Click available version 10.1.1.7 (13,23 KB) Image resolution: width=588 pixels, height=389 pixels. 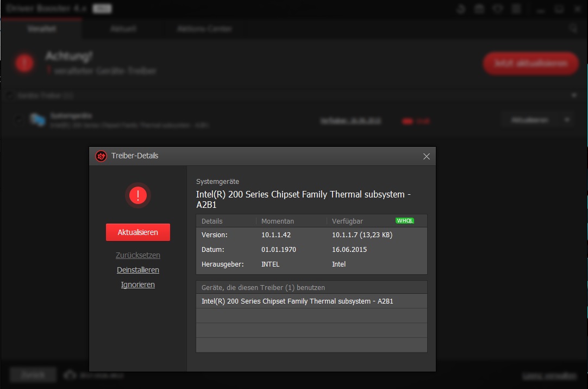[x=362, y=235]
